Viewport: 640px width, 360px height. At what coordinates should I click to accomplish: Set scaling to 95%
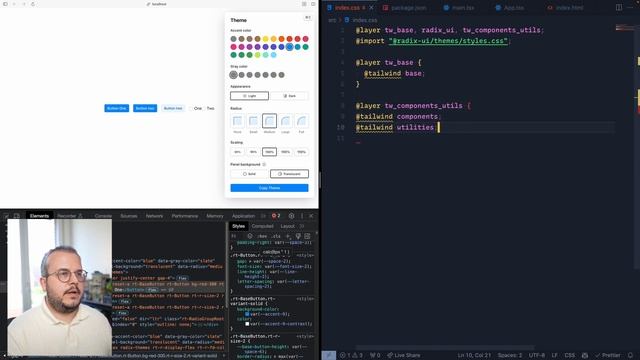click(253, 152)
